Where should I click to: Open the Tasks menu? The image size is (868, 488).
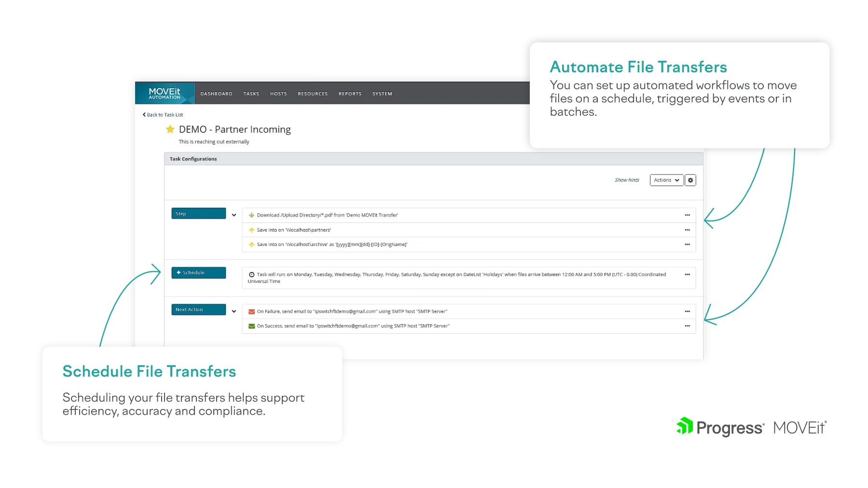[x=251, y=94]
